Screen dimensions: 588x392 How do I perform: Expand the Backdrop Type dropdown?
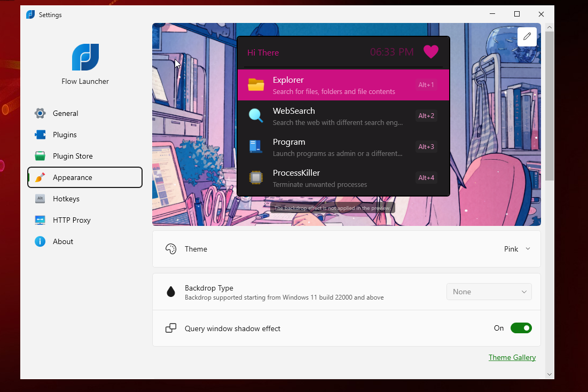click(489, 292)
